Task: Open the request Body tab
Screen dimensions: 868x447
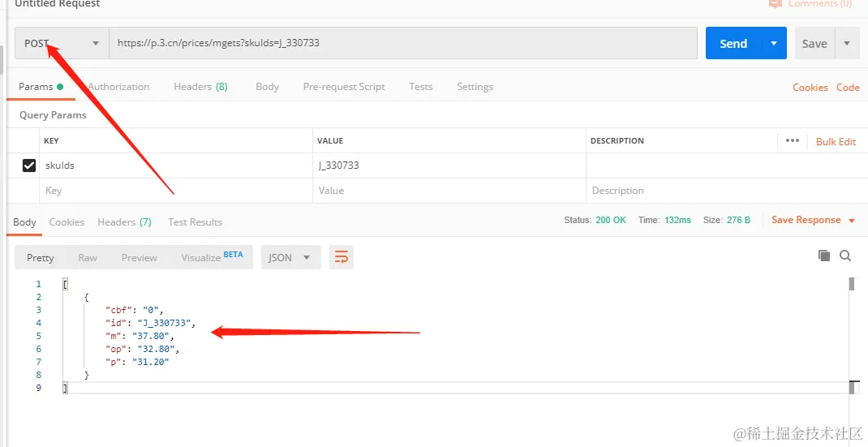Action: (x=267, y=87)
